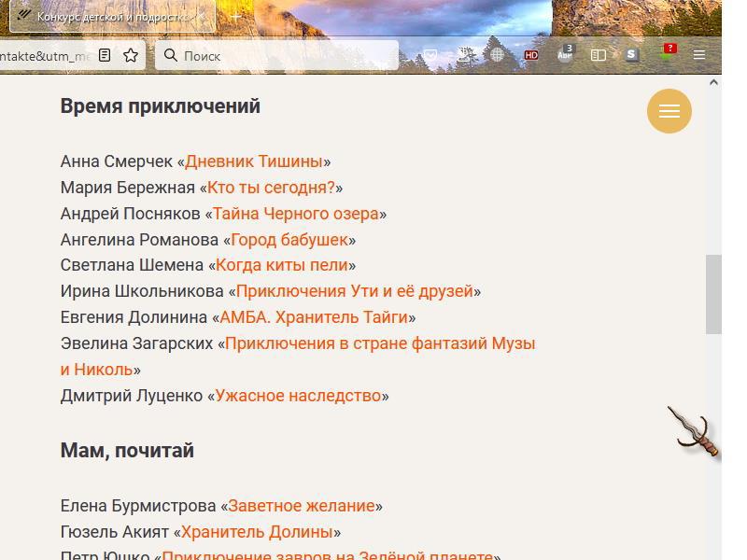This screenshot has height=560, width=747.
Task: Open the red HD extension icon
Action: click(x=531, y=55)
